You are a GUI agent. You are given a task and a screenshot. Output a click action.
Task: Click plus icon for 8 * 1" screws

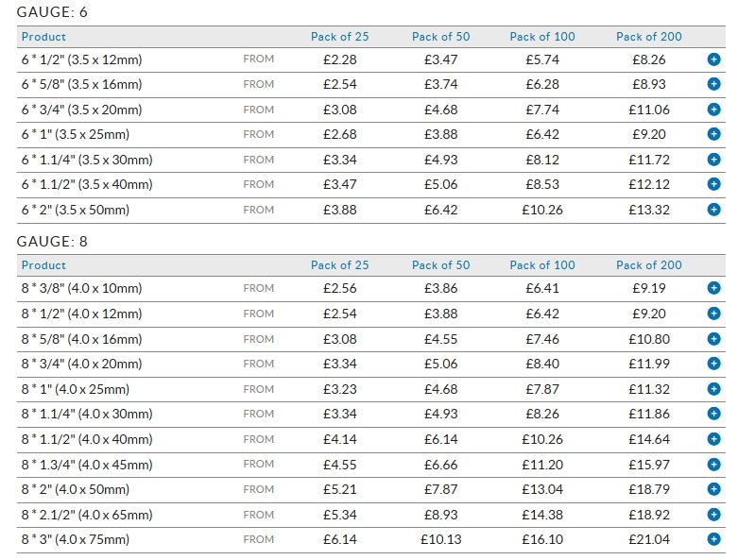tap(713, 389)
